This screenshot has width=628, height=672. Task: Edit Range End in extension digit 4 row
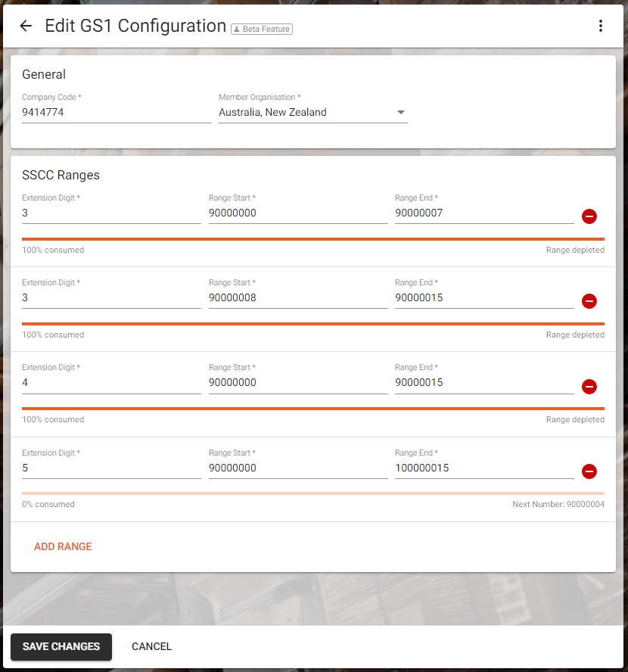point(484,383)
